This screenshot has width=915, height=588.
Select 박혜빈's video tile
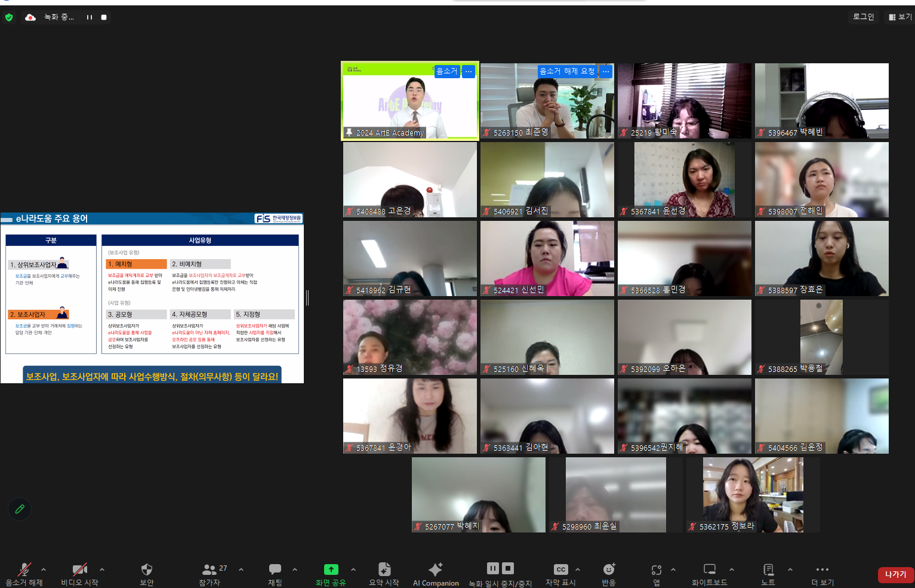coord(822,101)
